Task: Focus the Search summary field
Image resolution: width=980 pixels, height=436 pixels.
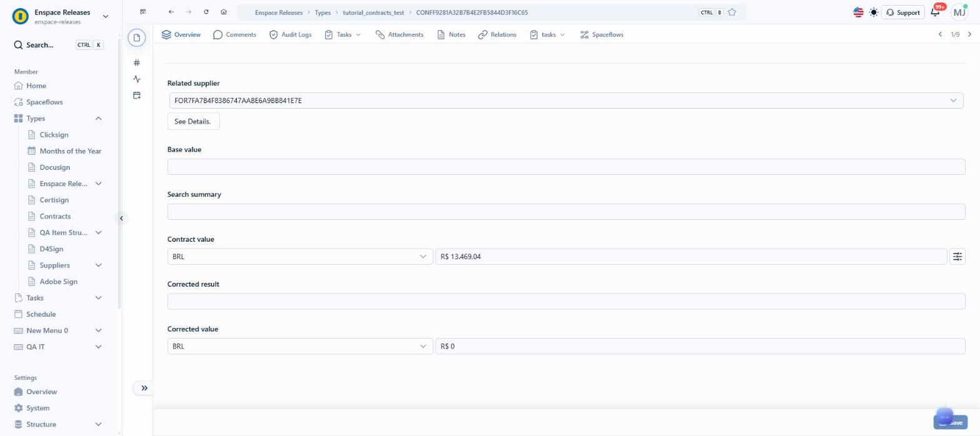Action: pyautogui.click(x=566, y=212)
